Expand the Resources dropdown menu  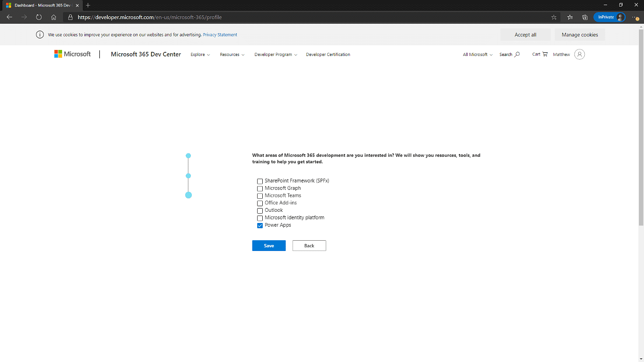tap(232, 55)
